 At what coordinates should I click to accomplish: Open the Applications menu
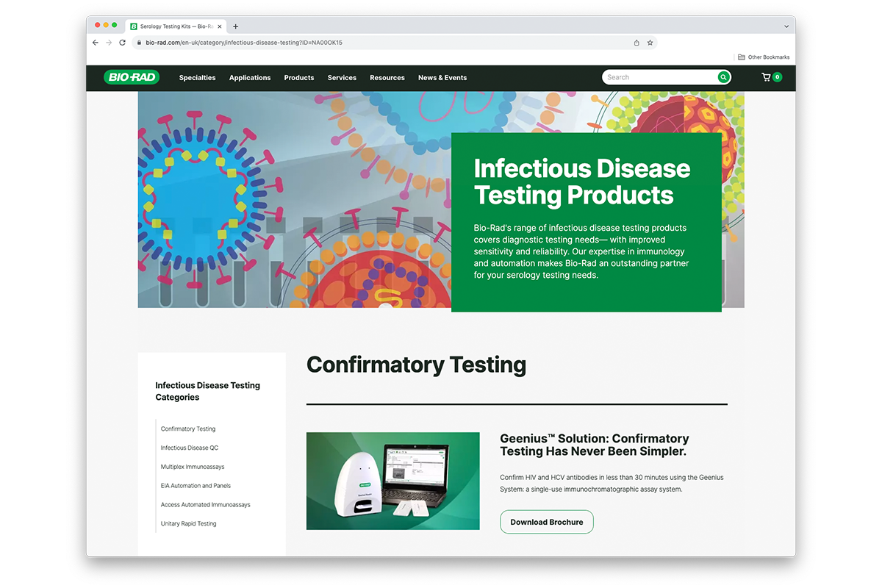coord(250,77)
